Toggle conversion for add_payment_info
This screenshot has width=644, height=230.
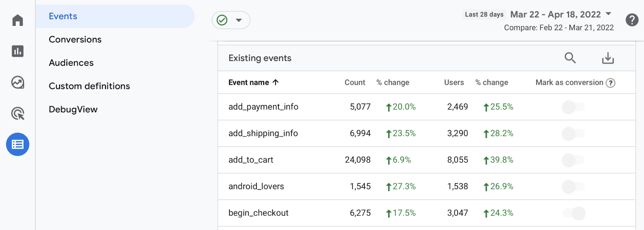[573, 107]
